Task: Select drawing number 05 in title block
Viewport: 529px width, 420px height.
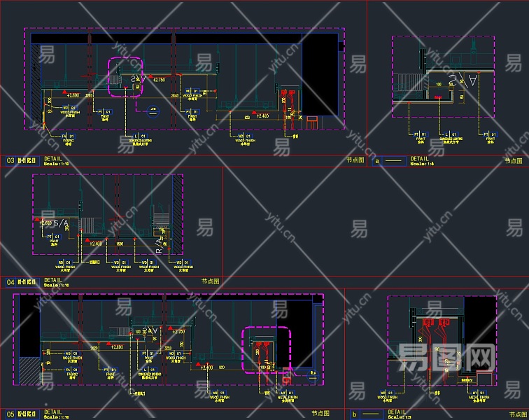Action: (x=10, y=414)
